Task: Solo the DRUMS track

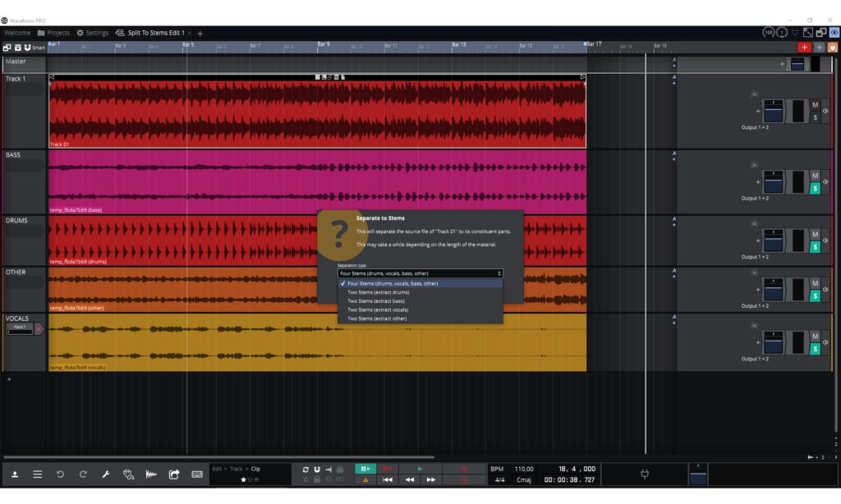Action: point(816,246)
